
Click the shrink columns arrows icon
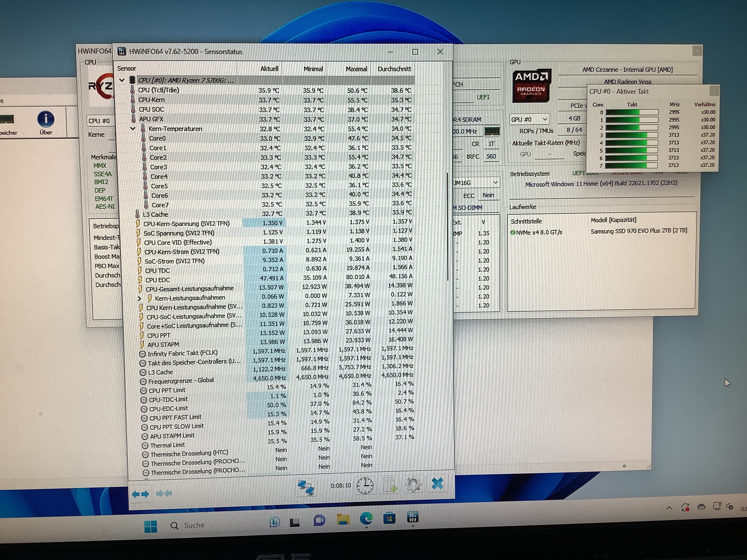point(164,493)
